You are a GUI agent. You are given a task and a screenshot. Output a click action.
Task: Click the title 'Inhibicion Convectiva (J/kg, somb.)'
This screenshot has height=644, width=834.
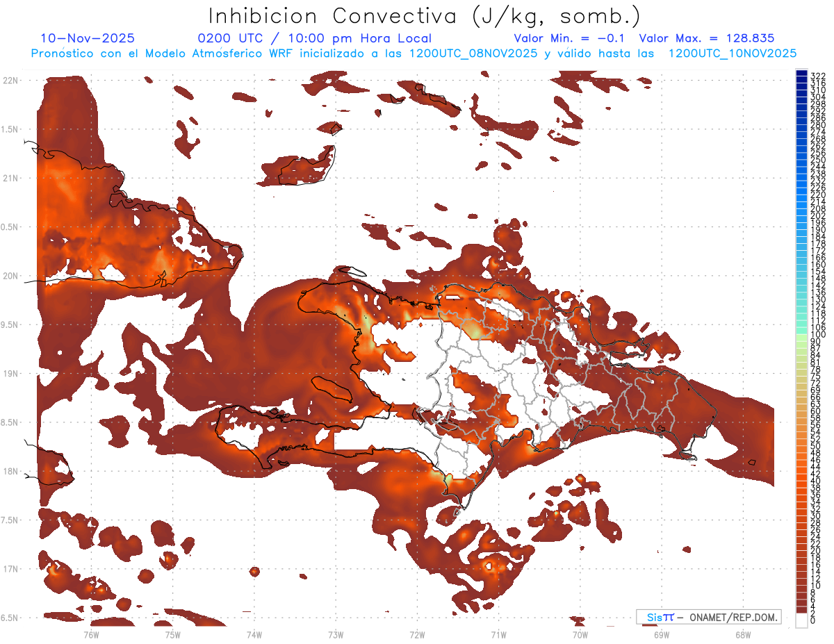tap(424, 16)
